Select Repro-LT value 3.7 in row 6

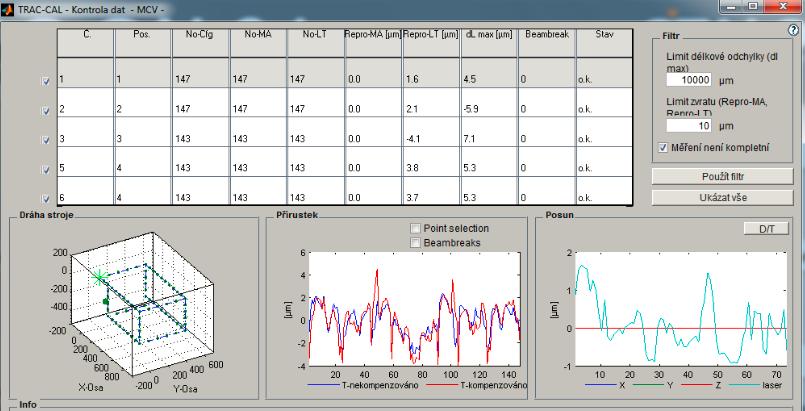pyautogui.click(x=412, y=198)
